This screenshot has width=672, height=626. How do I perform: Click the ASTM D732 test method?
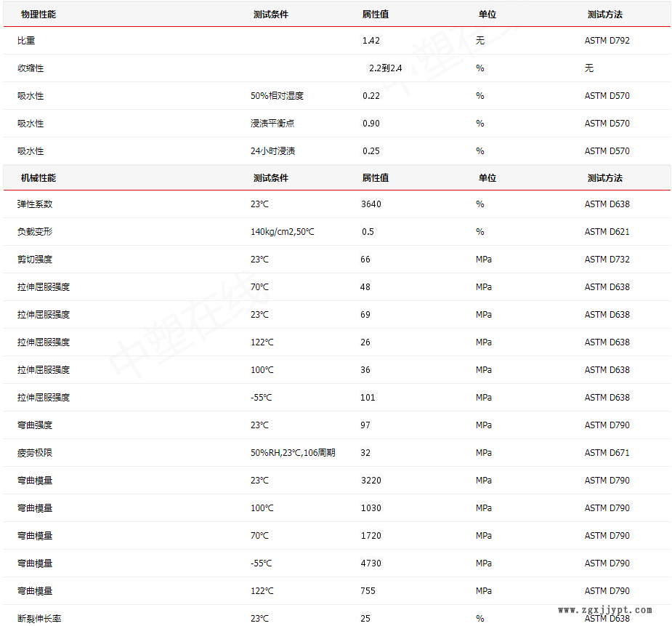coord(607,260)
